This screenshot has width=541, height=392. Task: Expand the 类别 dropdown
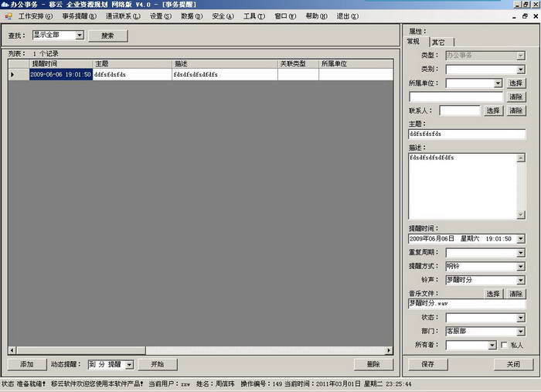click(521, 70)
